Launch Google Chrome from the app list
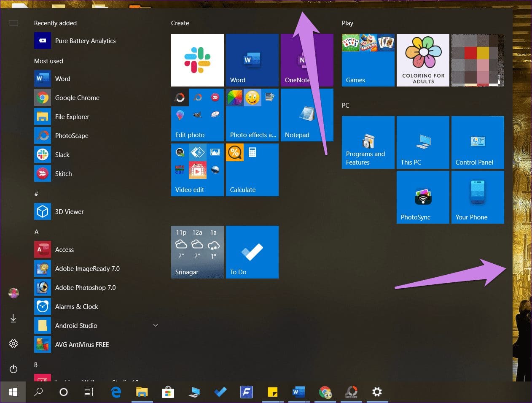The height and width of the screenshot is (403, 532). (x=97, y=98)
